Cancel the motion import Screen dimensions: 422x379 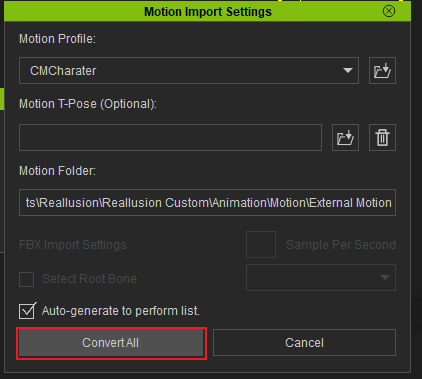pos(304,343)
